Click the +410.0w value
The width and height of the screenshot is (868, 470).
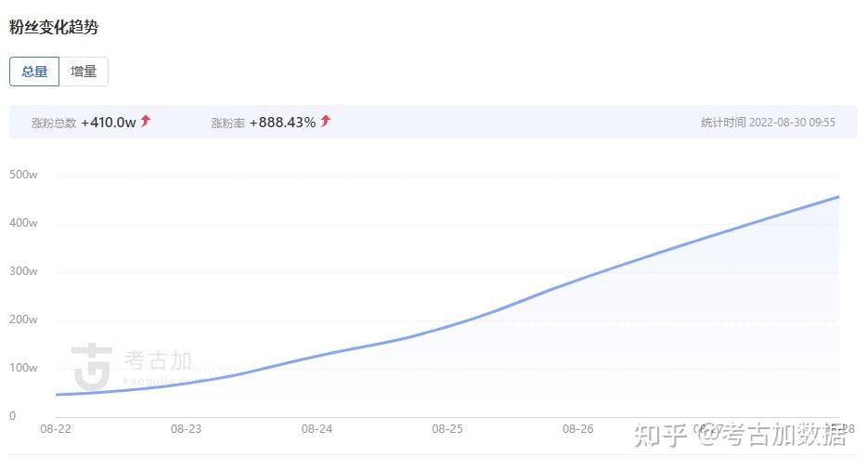pos(109,122)
